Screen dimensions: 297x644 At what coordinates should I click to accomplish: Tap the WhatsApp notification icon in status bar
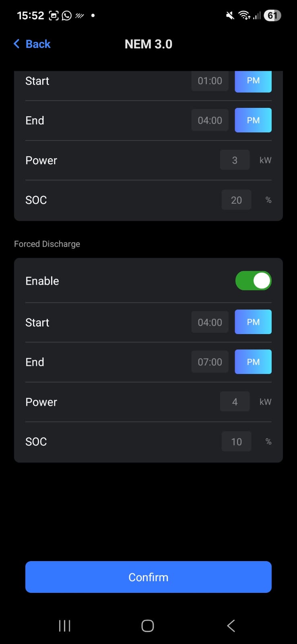pyautogui.click(x=67, y=16)
